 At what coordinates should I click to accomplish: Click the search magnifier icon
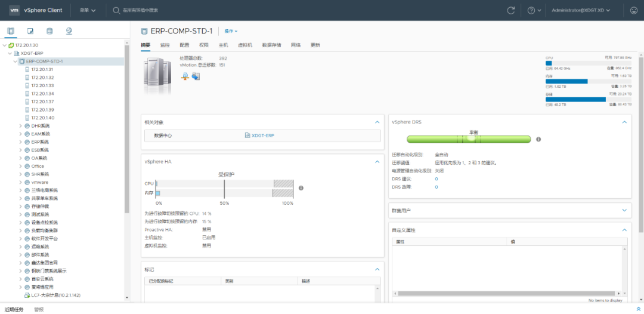point(116,10)
